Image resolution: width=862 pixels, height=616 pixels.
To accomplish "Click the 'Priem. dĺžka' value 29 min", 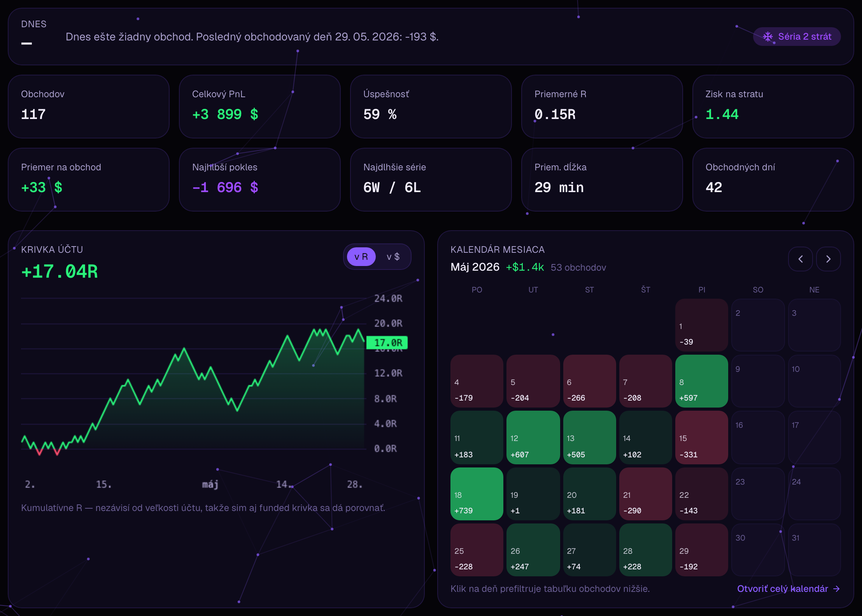I will point(559,187).
